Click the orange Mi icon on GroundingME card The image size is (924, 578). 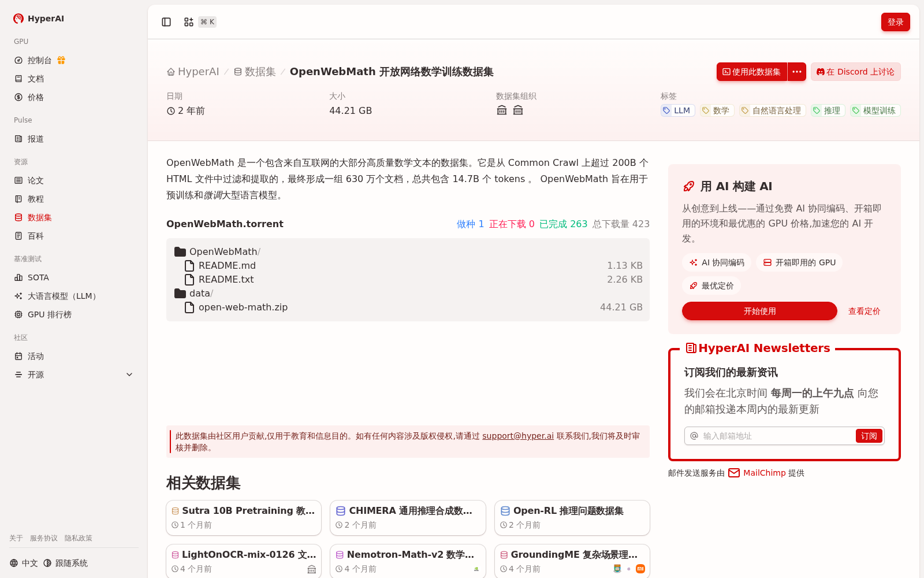(640, 569)
